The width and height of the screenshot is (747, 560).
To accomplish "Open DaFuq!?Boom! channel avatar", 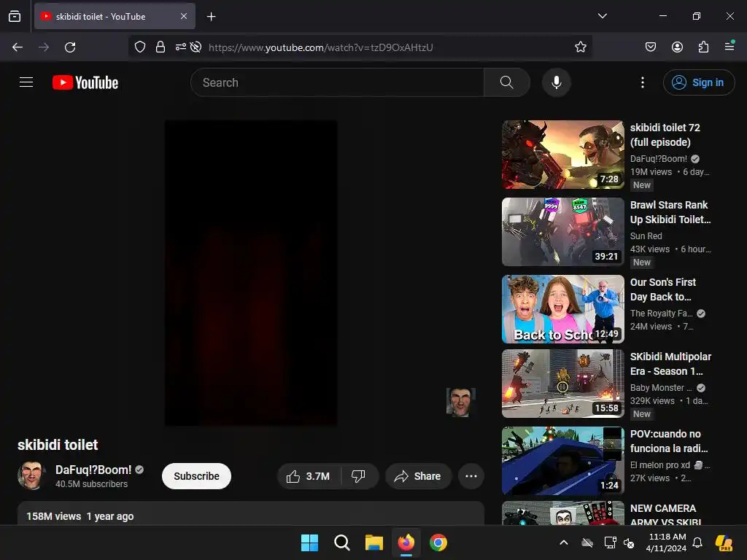I will 31,475.
